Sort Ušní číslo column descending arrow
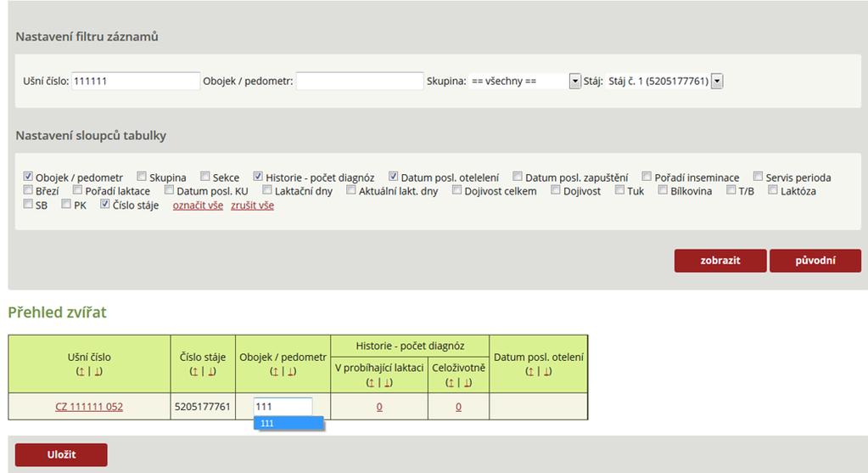 tap(98, 372)
